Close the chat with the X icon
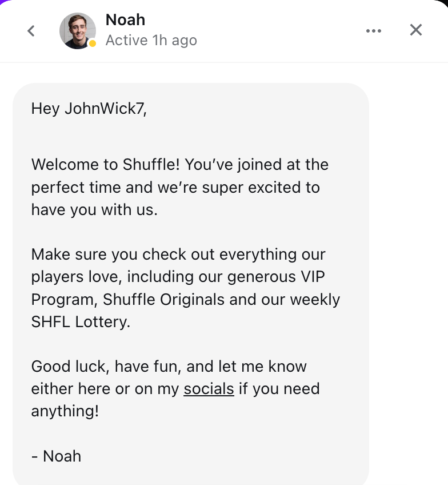Screen dimensions: 448x485 tap(416, 30)
